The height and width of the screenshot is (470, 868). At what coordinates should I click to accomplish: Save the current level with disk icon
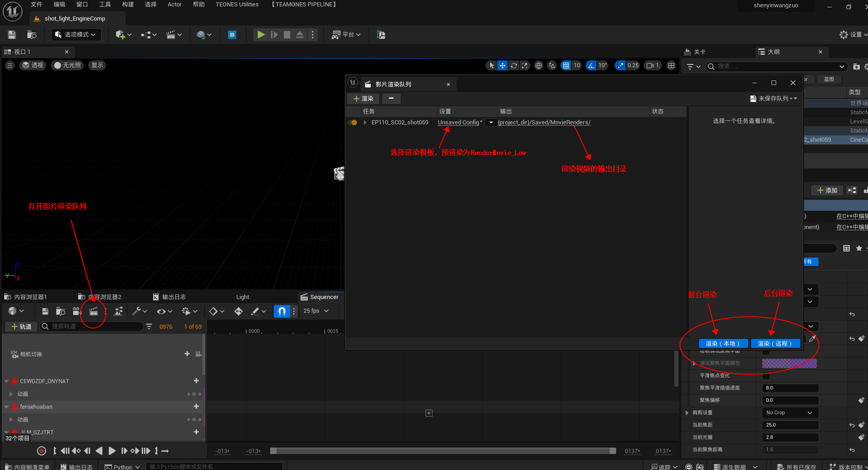point(12,35)
